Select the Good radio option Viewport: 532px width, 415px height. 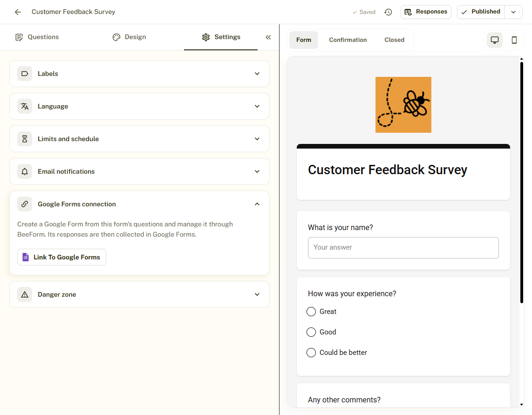point(311,332)
